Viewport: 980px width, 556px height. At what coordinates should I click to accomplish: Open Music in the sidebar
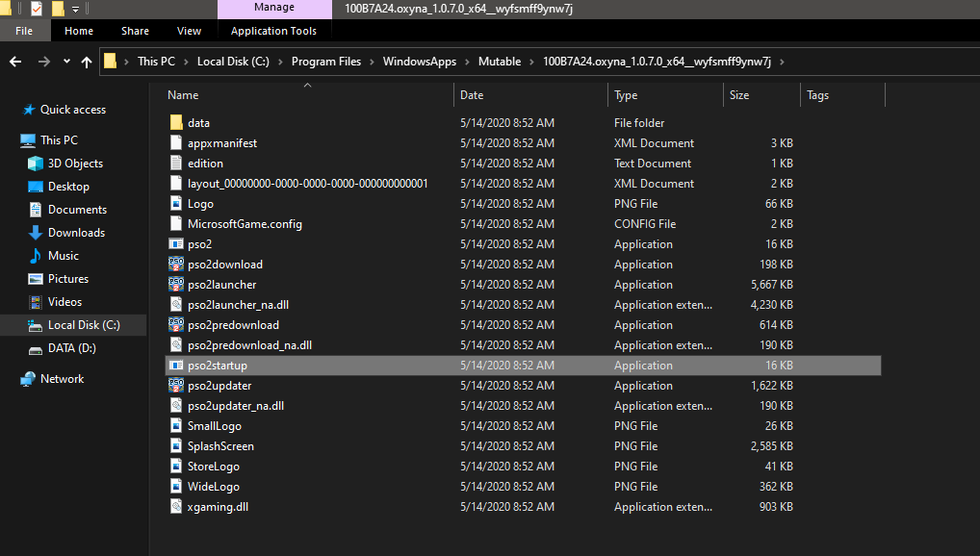click(x=64, y=256)
